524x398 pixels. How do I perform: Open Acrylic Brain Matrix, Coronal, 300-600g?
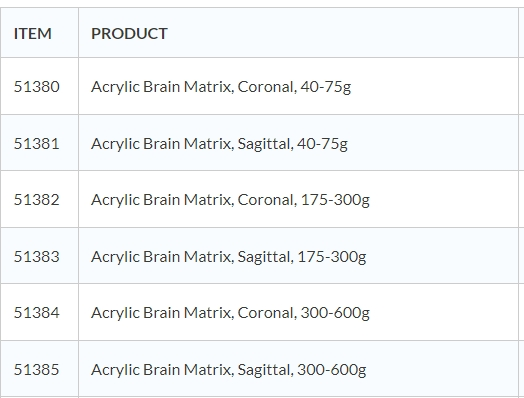point(230,313)
